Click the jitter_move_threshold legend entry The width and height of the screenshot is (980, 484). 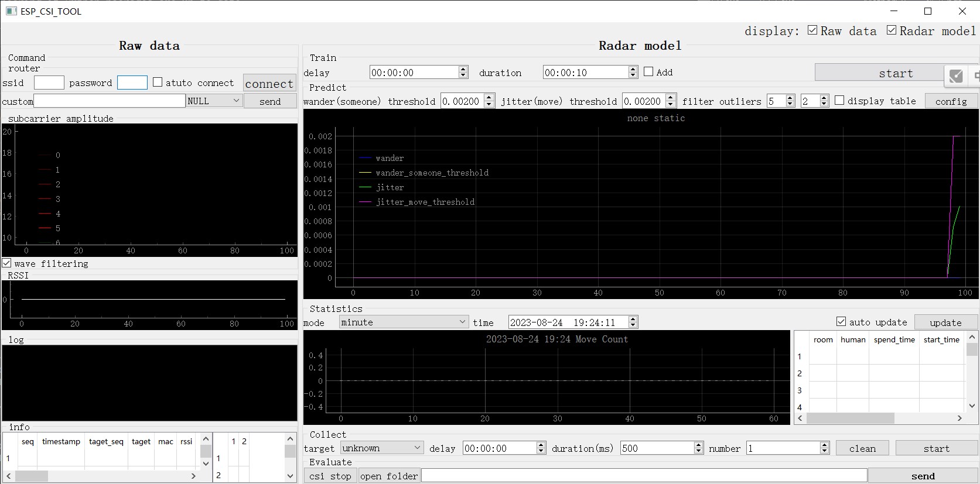(417, 202)
